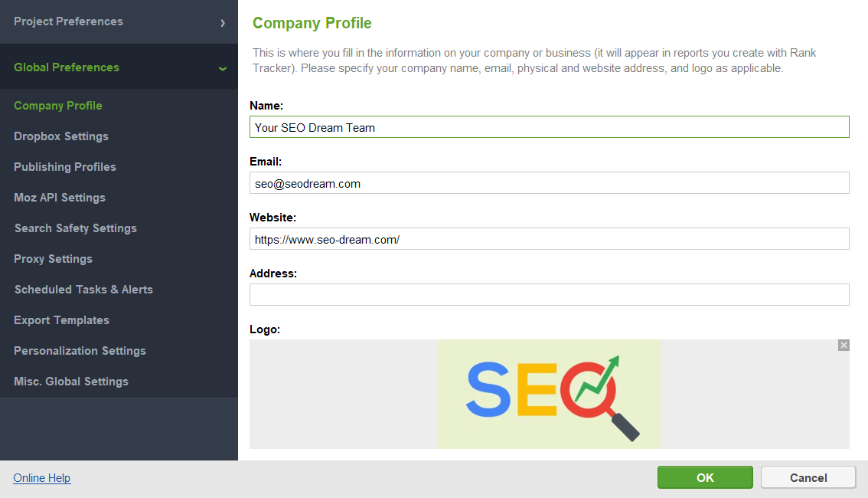
Task: Collapse the Global Preferences section
Action: click(66, 67)
